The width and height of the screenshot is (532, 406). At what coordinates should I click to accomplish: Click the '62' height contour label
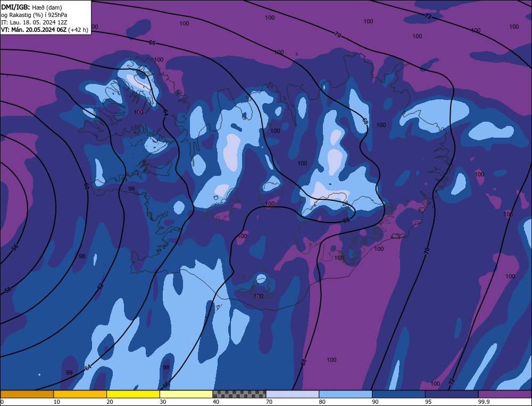100,286
